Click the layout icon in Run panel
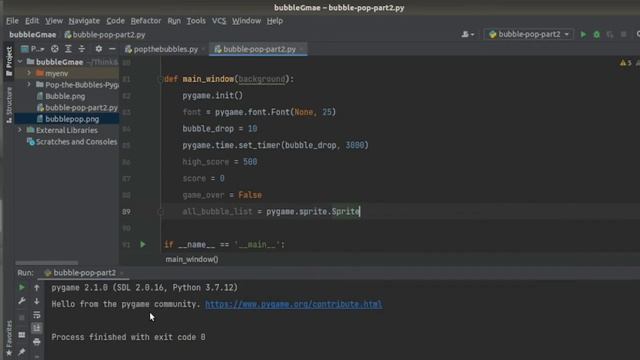The height and width of the screenshot is (360, 640). (22, 335)
